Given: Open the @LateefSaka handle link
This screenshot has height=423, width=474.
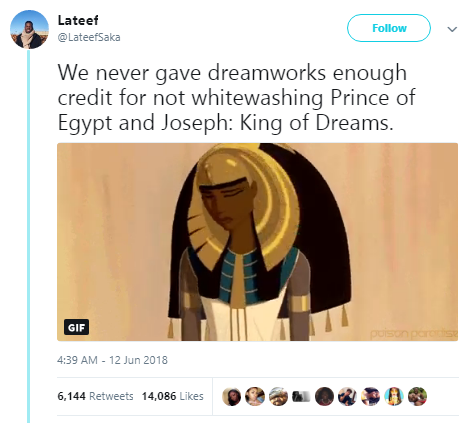Looking at the screenshot, I should pos(89,37).
